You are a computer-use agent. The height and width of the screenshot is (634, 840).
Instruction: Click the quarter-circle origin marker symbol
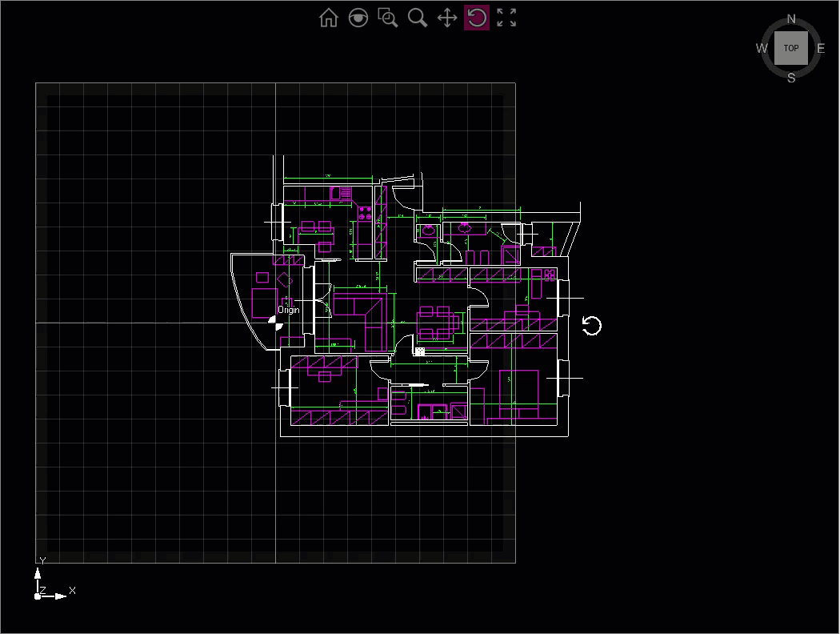tap(274, 323)
